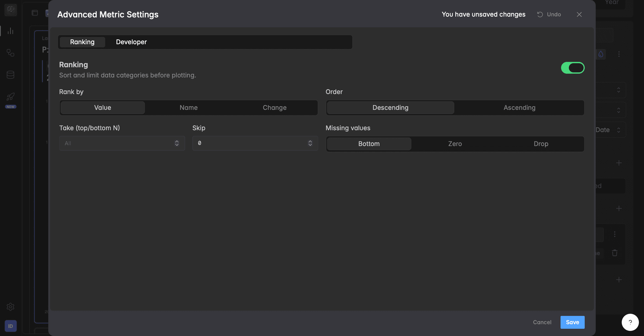644x336 pixels.
Task: Set Rank by to Name
Action: tap(189, 108)
